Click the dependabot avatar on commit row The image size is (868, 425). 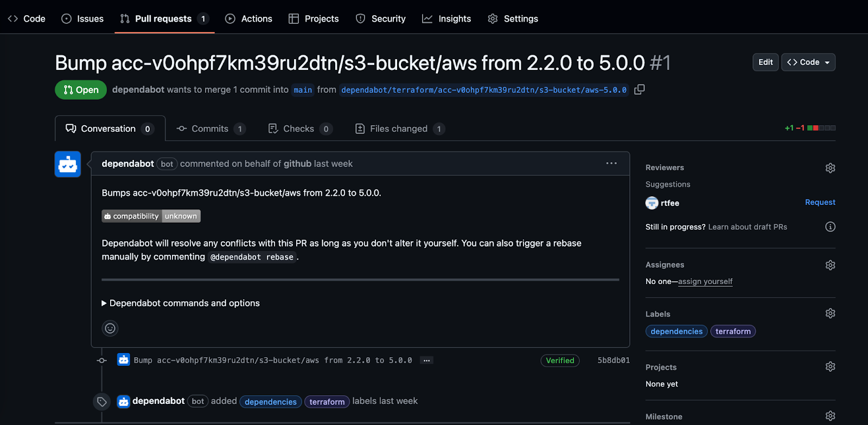[x=124, y=360]
